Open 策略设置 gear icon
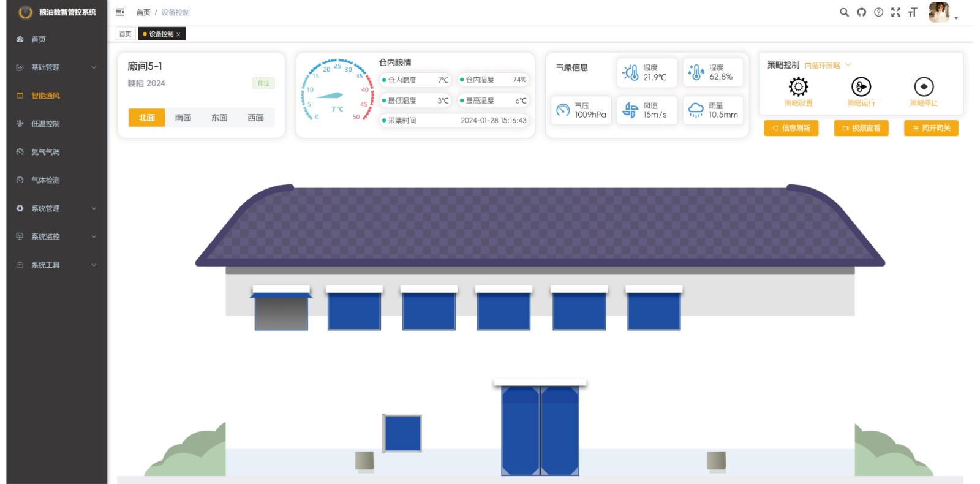 pyautogui.click(x=798, y=87)
